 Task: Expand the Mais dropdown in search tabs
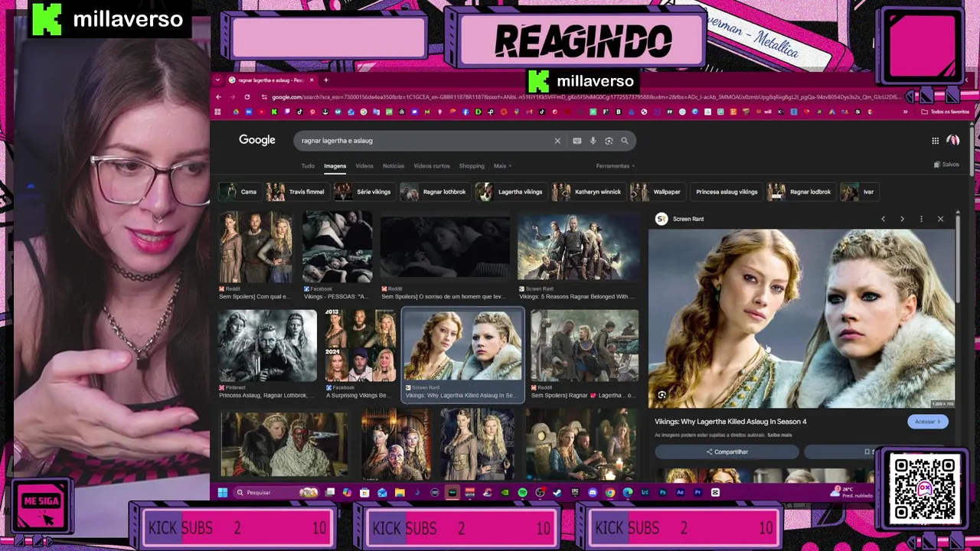pyautogui.click(x=502, y=166)
